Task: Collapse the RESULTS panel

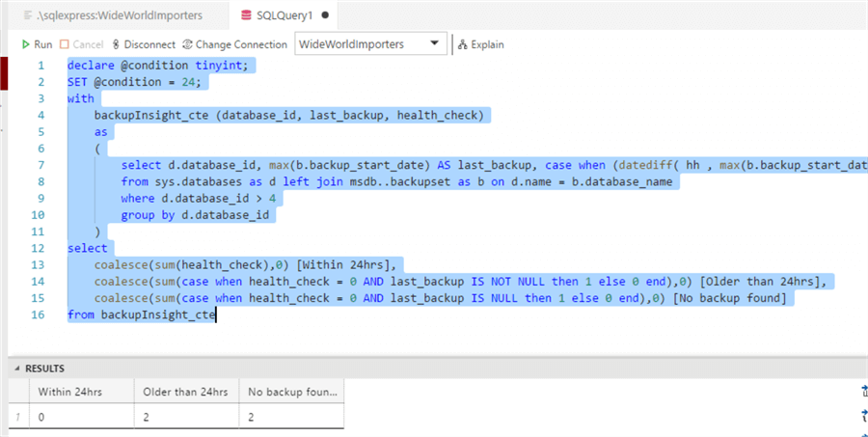Action: [15, 369]
